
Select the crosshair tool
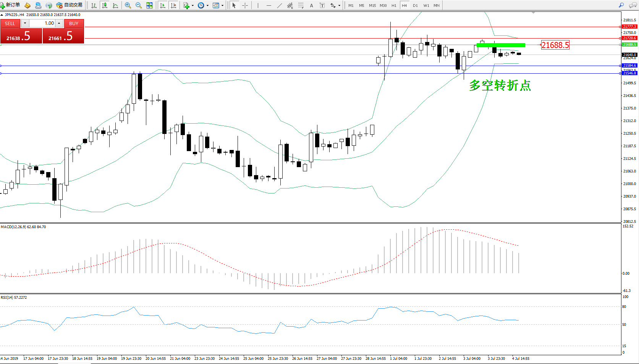coord(245,5)
